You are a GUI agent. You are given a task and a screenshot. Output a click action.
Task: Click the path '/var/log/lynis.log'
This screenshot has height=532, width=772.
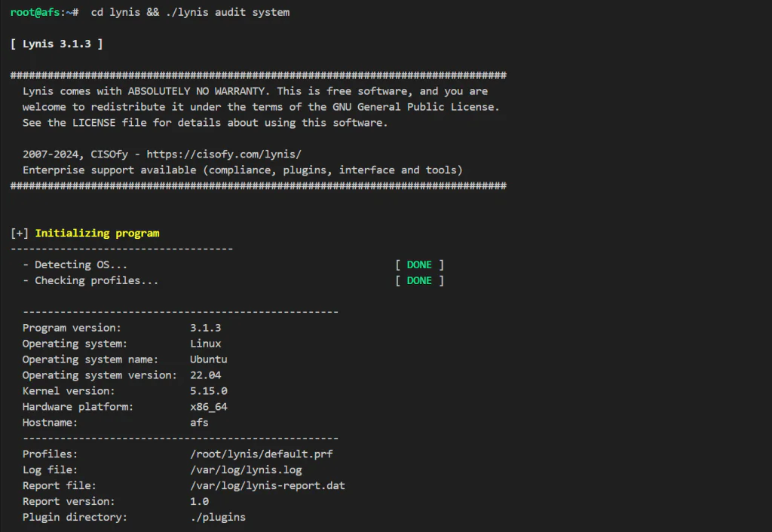[247, 469]
